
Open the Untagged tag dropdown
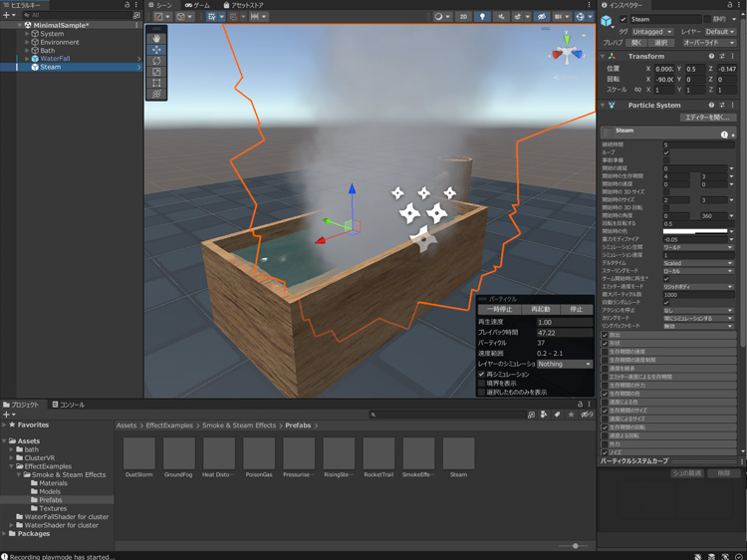click(652, 32)
